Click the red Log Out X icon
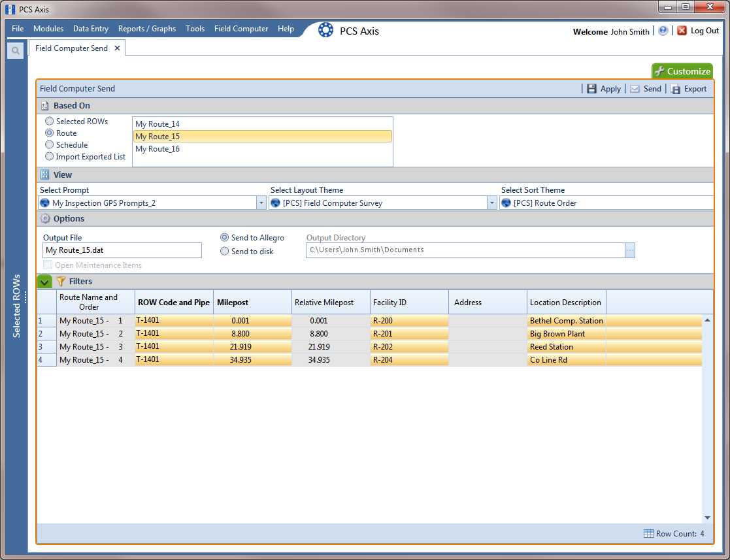Screen dimensions: 730x560 (682, 31)
